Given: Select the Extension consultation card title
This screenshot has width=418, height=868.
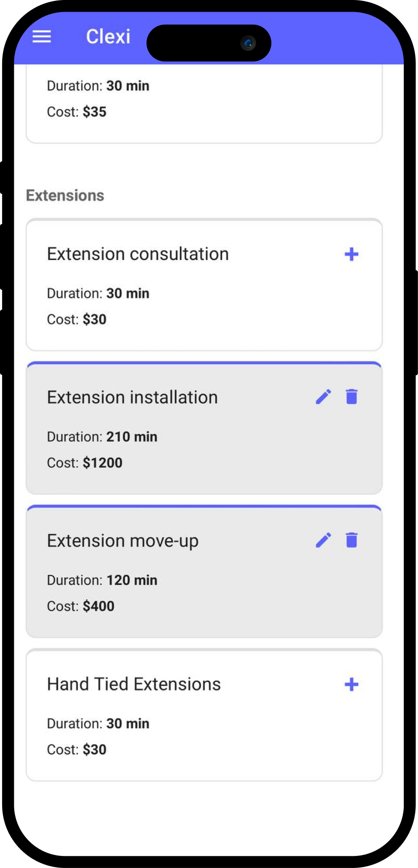Looking at the screenshot, I should point(138,254).
